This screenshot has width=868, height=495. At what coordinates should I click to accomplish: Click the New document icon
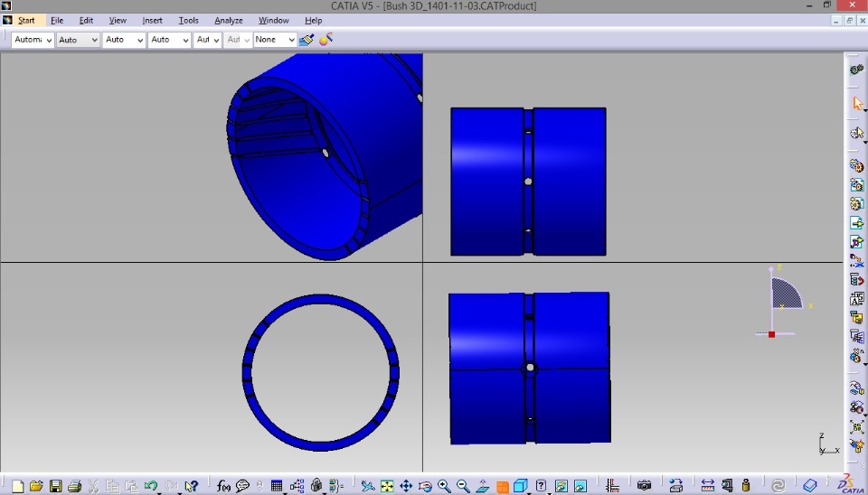18,486
